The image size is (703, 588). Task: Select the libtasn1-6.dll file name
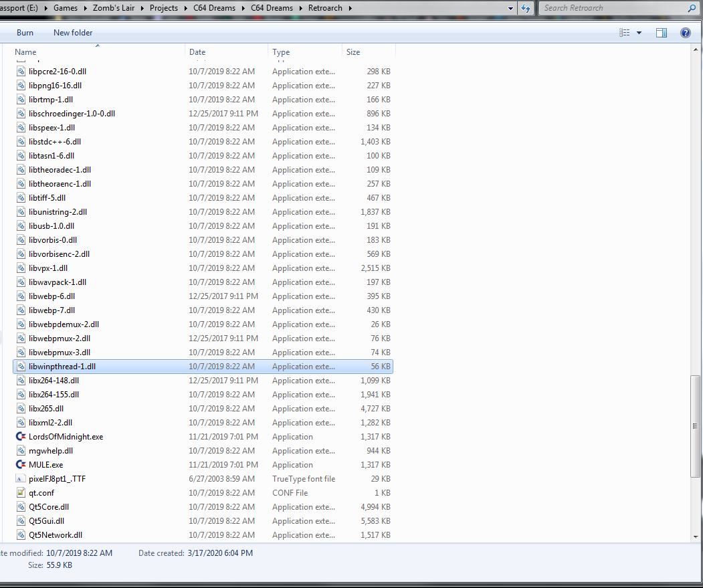[52, 156]
